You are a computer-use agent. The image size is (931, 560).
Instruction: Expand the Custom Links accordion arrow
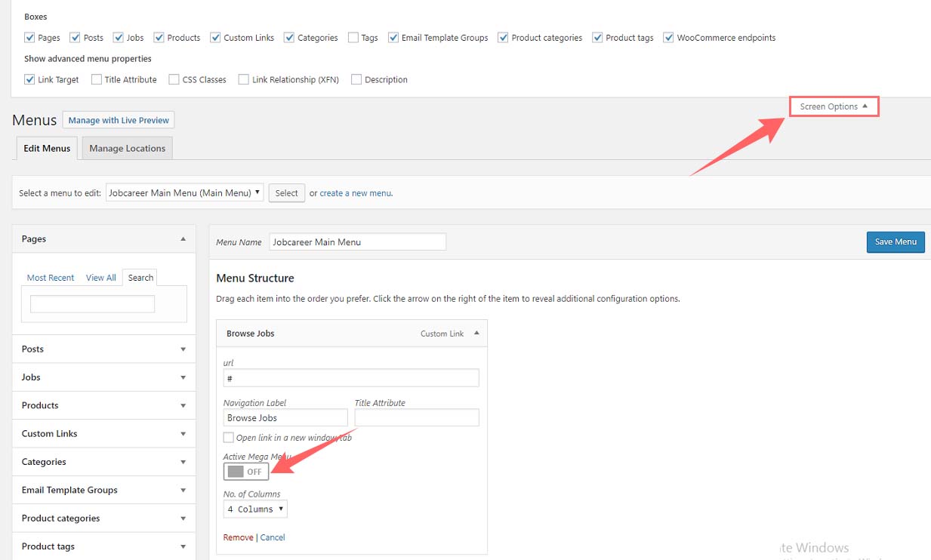click(x=183, y=434)
